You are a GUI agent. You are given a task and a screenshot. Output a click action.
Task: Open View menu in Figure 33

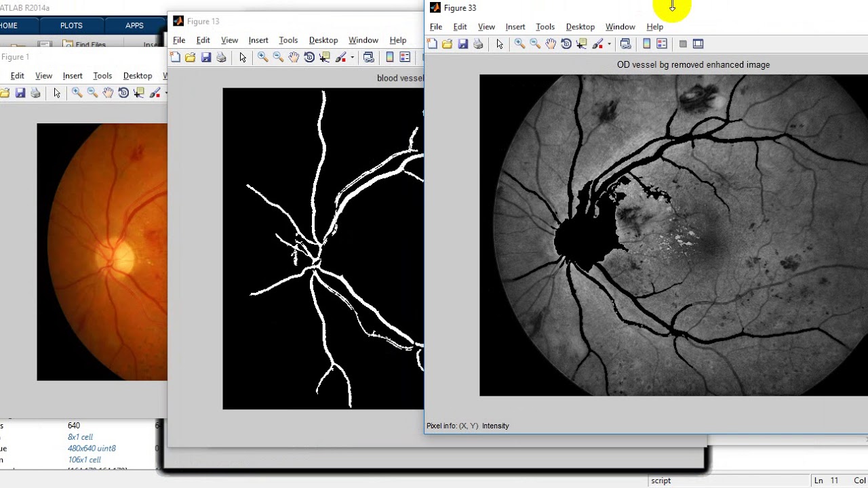point(486,27)
